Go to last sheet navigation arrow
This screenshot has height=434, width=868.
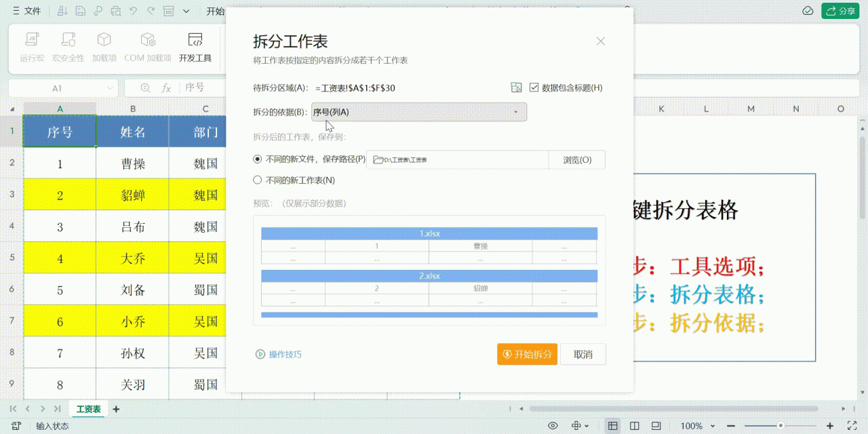[x=58, y=409]
